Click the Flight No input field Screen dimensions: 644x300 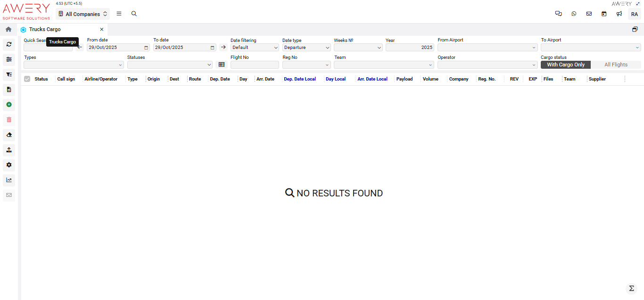coord(255,65)
